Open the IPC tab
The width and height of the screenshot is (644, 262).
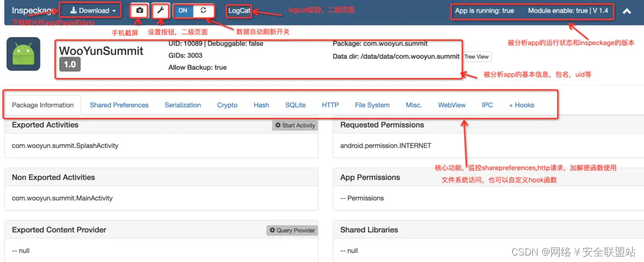coord(487,105)
